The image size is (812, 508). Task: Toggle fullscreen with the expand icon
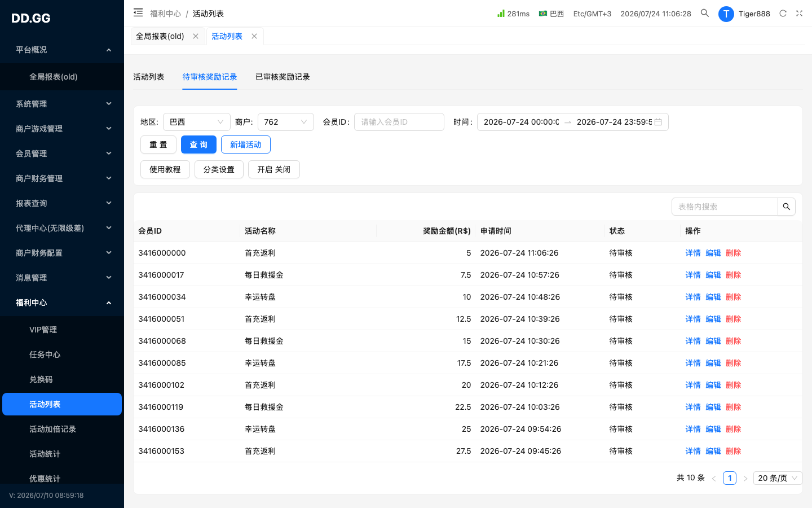(799, 14)
